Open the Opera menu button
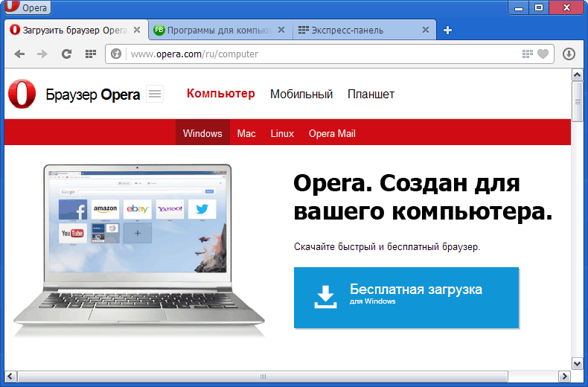Viewport: 588px width, 387px height. point(28,7)
